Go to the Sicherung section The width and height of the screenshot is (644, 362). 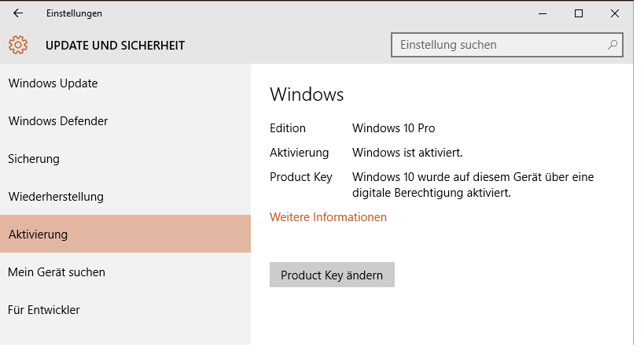34,159
